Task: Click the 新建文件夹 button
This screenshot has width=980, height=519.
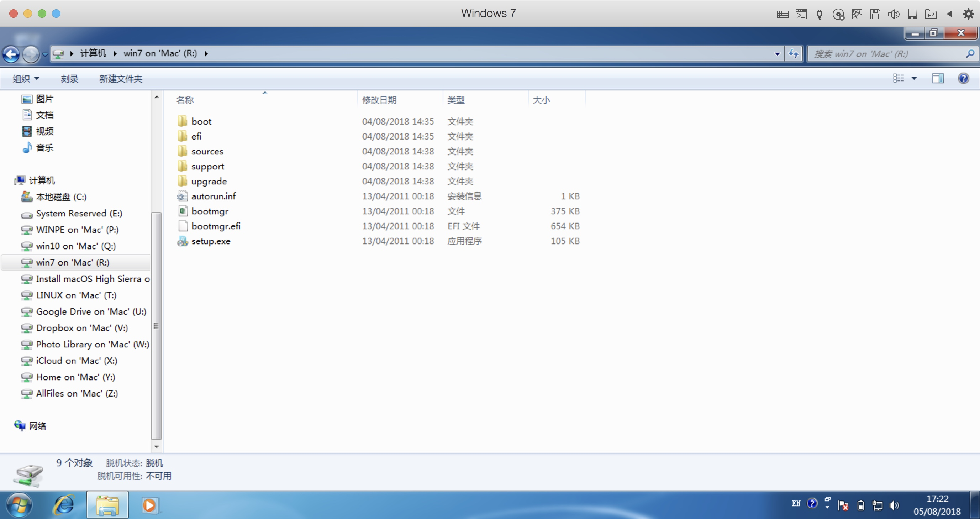Action: coord(121,79)
